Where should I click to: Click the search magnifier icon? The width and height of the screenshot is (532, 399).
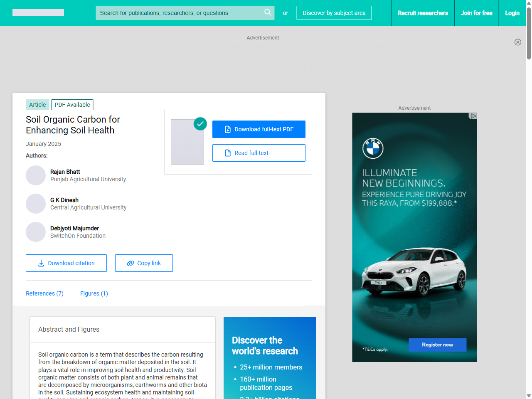pos(268,12)
